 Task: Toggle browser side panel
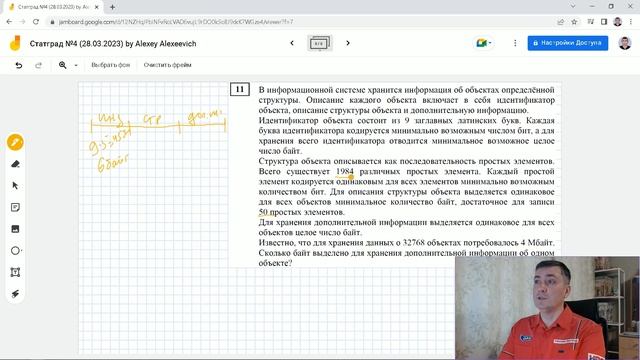pyautogui.click(x=604, y=22)
